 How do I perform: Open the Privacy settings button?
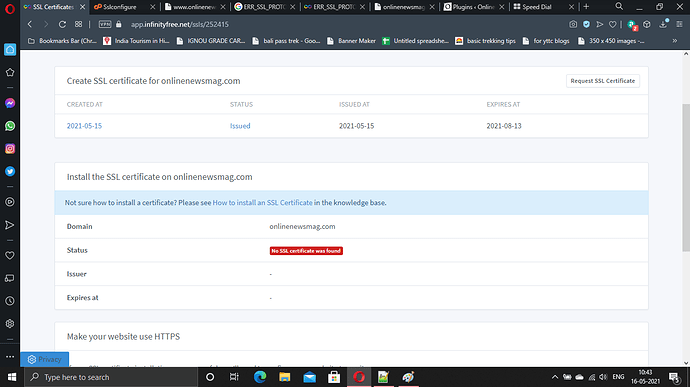pyautogui.click(x=44, y=359)
